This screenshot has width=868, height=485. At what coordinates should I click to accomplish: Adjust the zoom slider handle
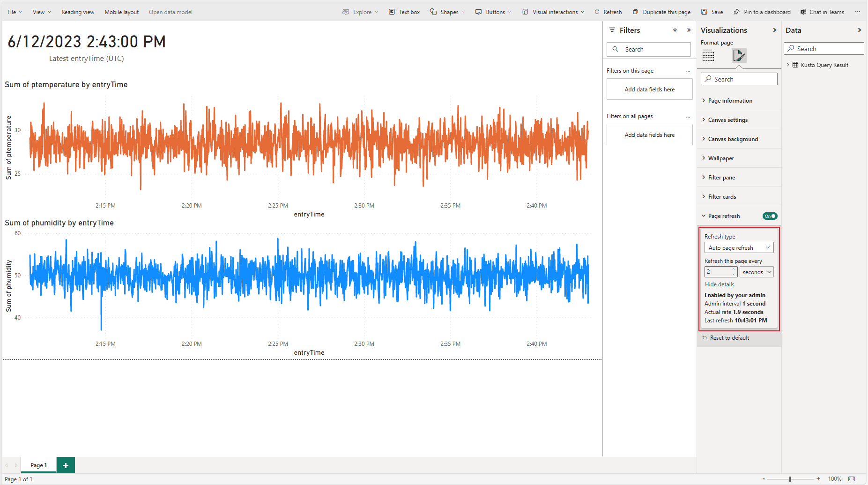(x=790, y=479)
